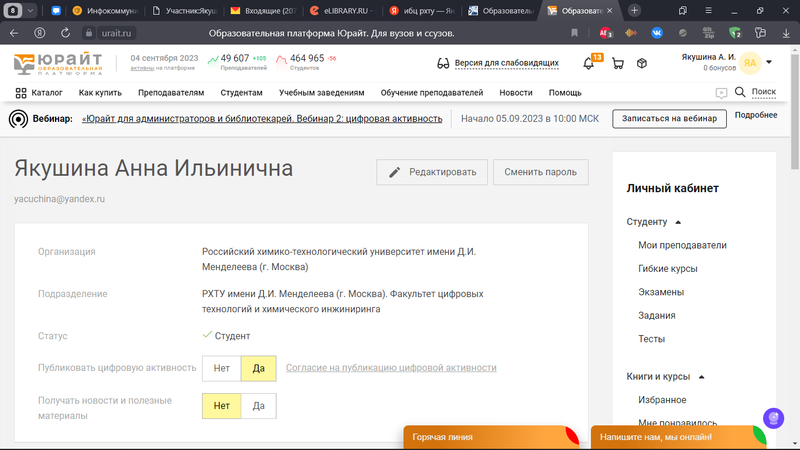
Task: Open the notifications bell with 13 badge
Action: pos(589,63)
